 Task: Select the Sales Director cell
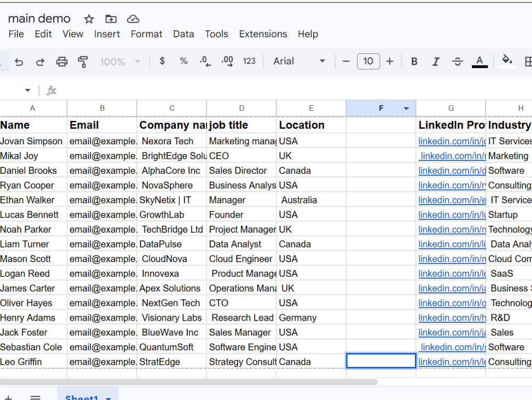click(242, 170)
